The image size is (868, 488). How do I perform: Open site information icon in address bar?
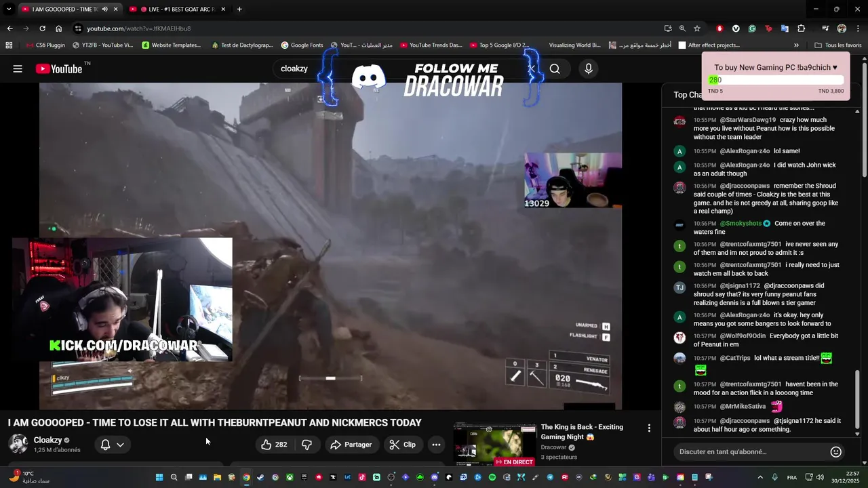pos(79,28)
